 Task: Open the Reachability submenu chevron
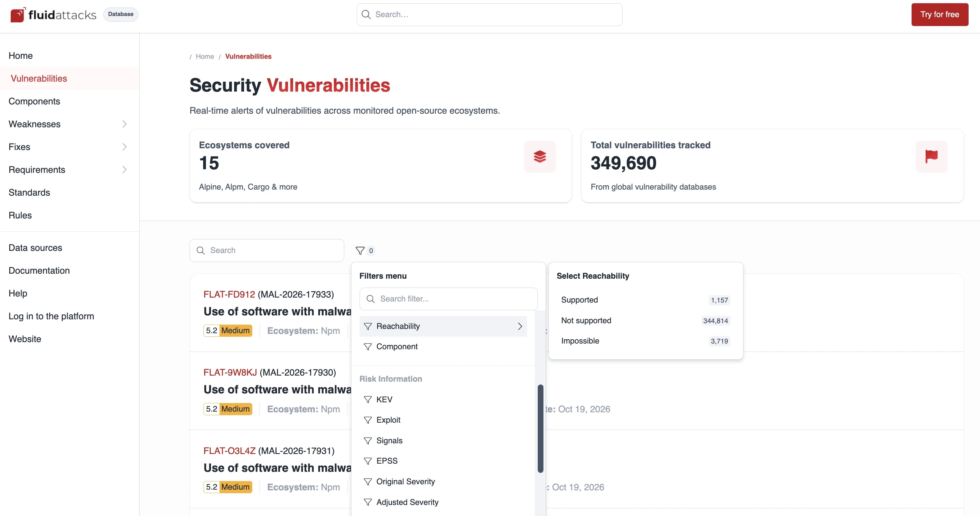pyautogui.click(x=520, y=326)
